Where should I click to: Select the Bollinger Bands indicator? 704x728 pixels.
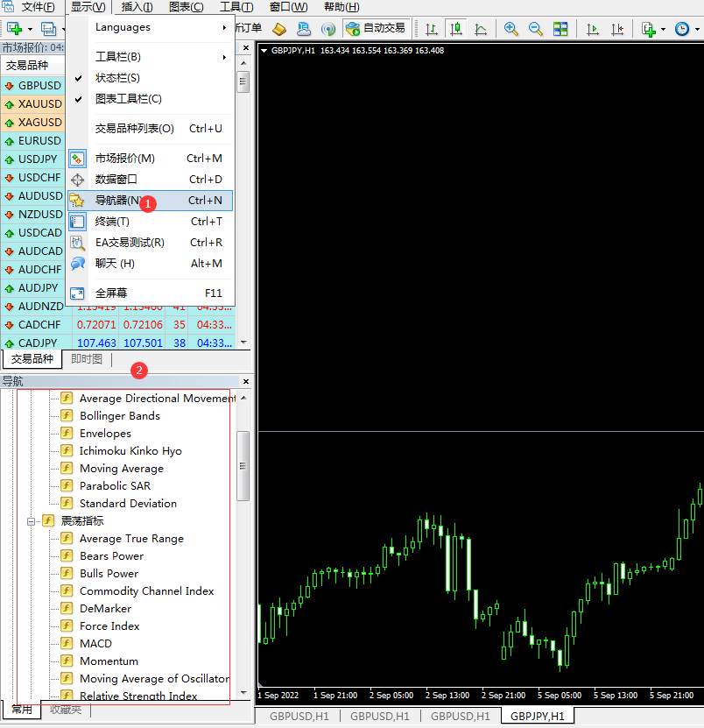point(119,415)
